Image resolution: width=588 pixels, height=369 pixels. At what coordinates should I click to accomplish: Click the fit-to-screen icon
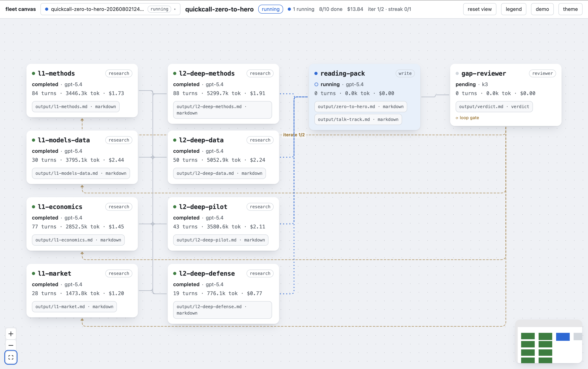point(11,357)
